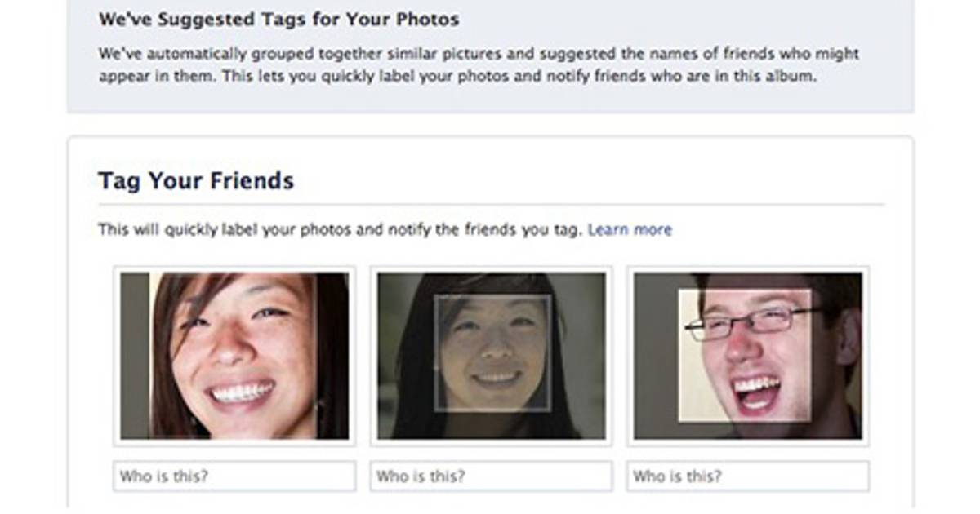This screenshot has width=980, height=514.
Task: Click the dark strip left of first photo's face
Action: 135,356
